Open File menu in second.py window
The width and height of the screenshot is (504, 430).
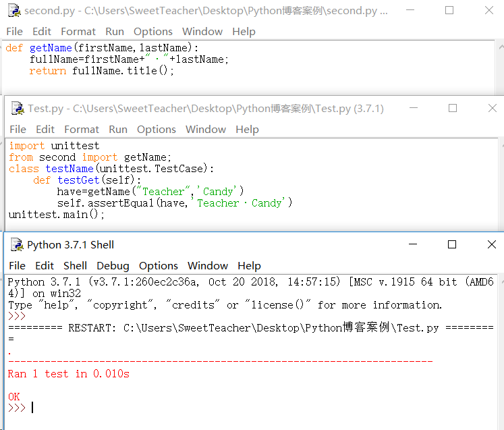point(14,32)
